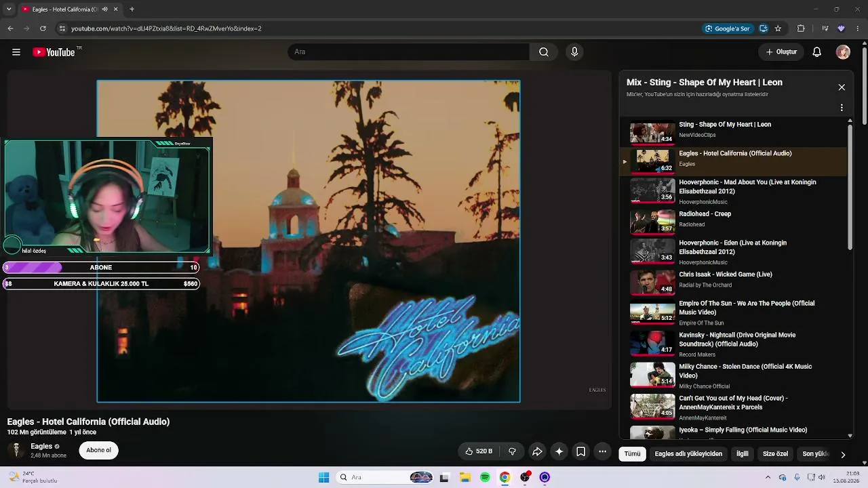Dislike the Hotel California video

coord(512,451)
